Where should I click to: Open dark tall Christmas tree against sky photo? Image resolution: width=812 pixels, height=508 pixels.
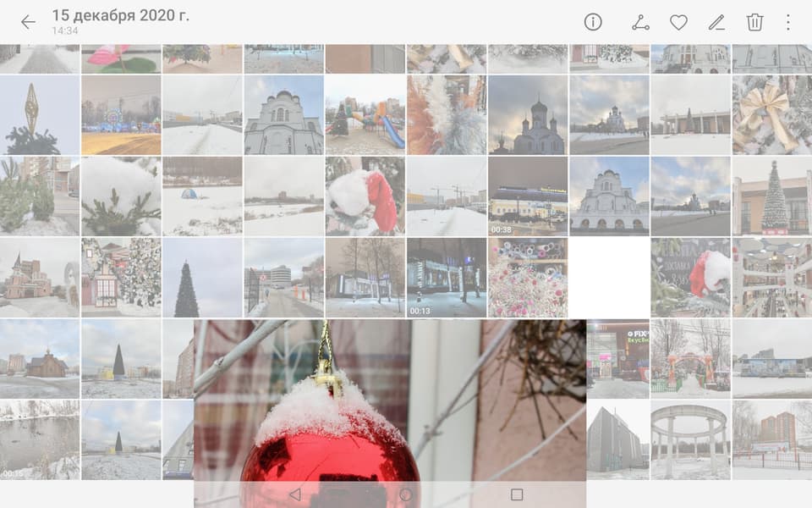tap(202, 278)
